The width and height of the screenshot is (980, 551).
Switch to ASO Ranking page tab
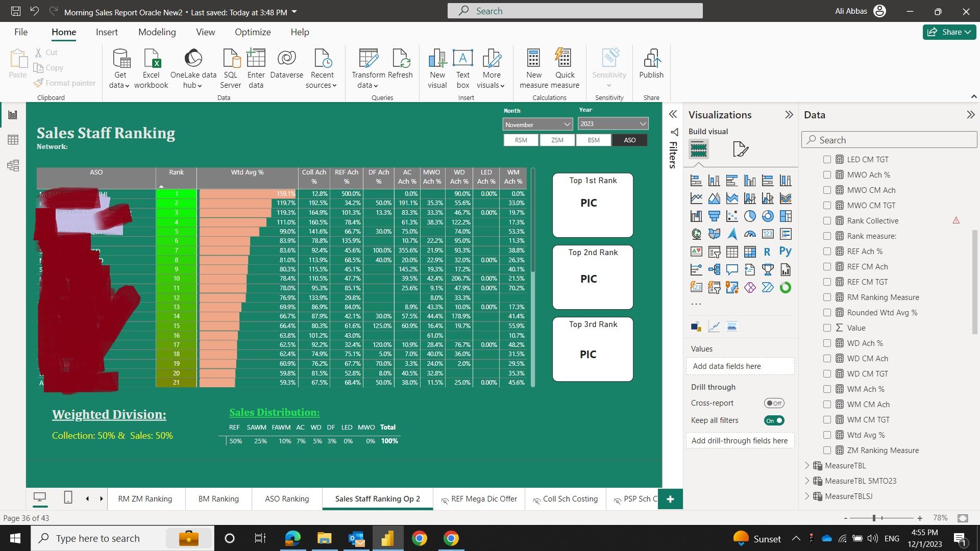(x=287, y=498)
